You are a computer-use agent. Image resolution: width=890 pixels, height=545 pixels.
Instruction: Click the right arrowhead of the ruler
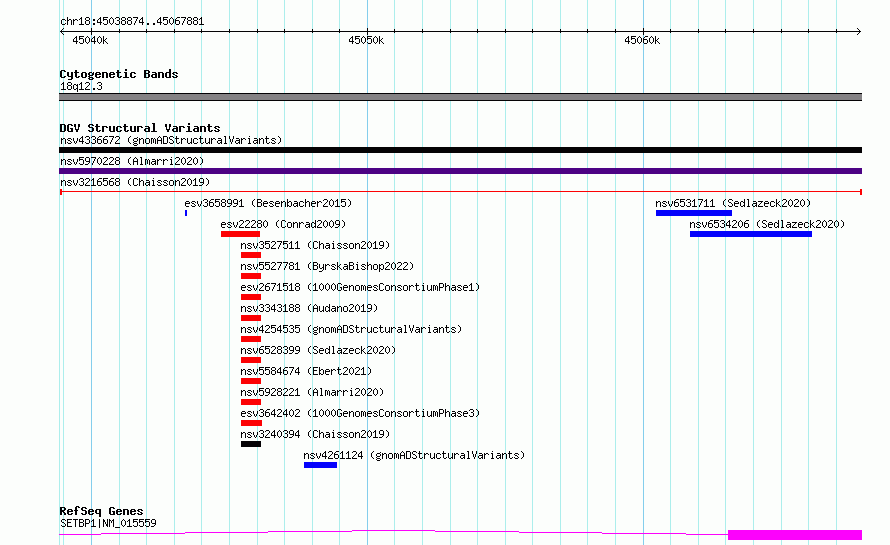pos(859,31)
